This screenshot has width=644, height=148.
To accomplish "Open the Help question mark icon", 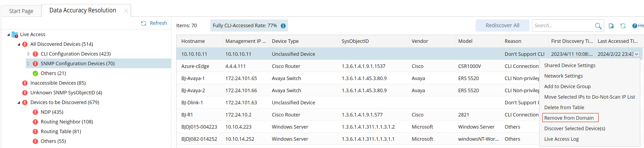I will [635, 26].
